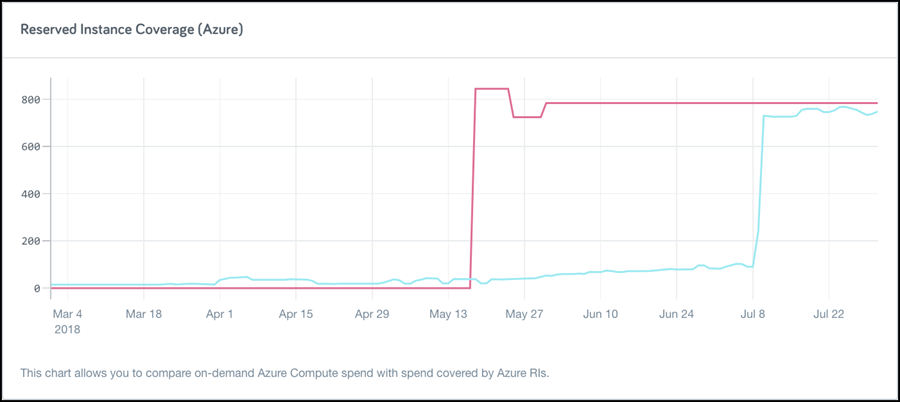
Task: Click the cyan line's steep rise after Jul 8
Action: point(761,180)
